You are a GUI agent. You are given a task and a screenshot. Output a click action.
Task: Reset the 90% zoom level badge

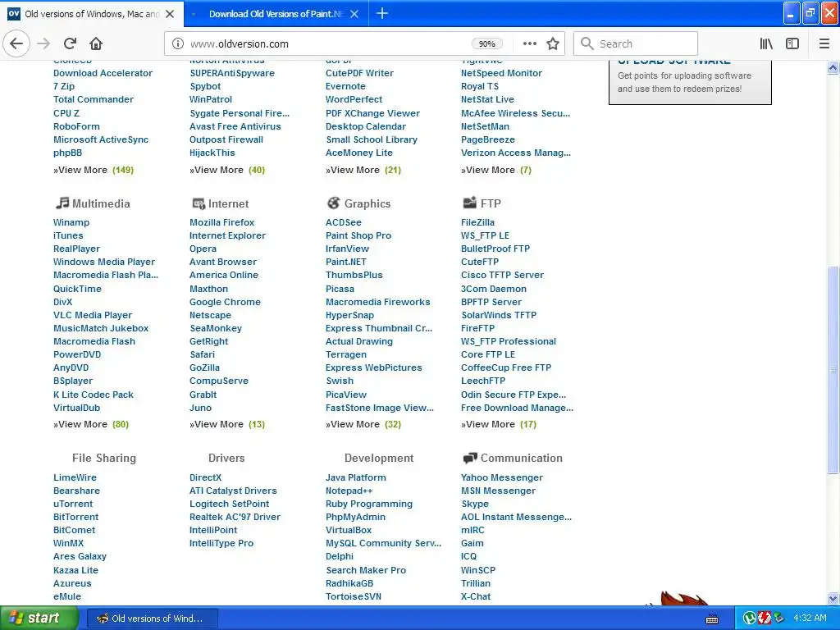pyautogui.click(x=486, y=44)
